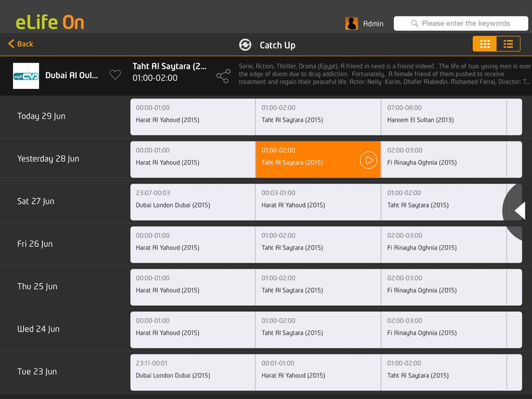The image size is (532, 399).
Task: Click the programme description text
Action: tap(385, 74)
